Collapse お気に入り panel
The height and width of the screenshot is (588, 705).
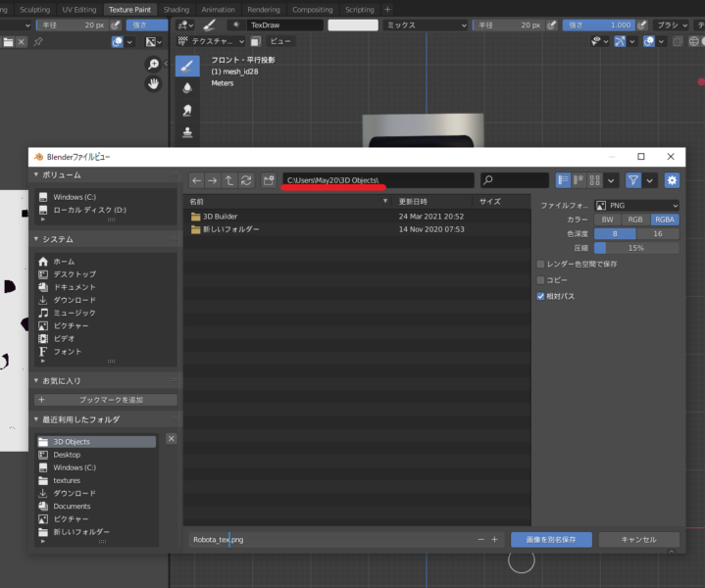36,381
